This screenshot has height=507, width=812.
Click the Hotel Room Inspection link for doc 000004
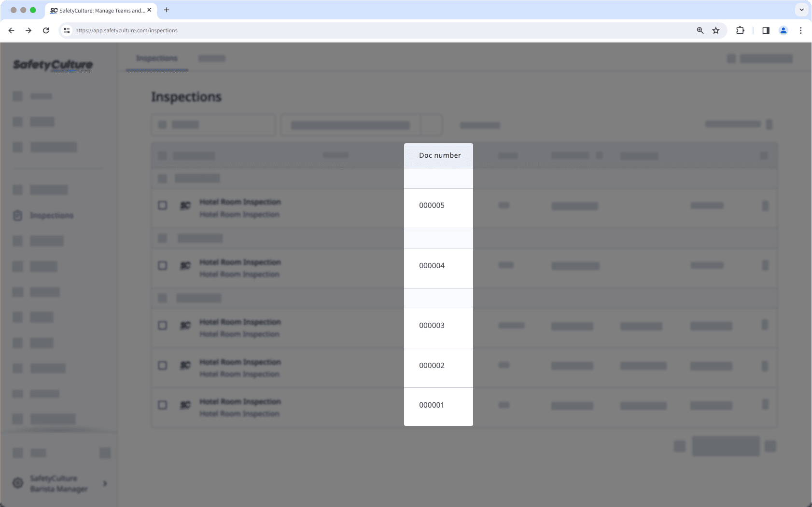[240, 262]
